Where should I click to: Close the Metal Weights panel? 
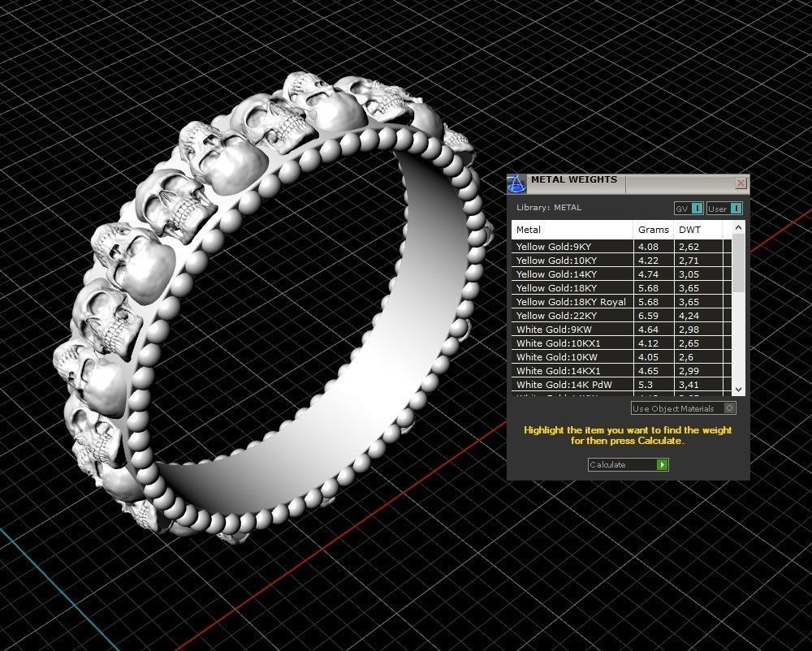pos(741,183)
